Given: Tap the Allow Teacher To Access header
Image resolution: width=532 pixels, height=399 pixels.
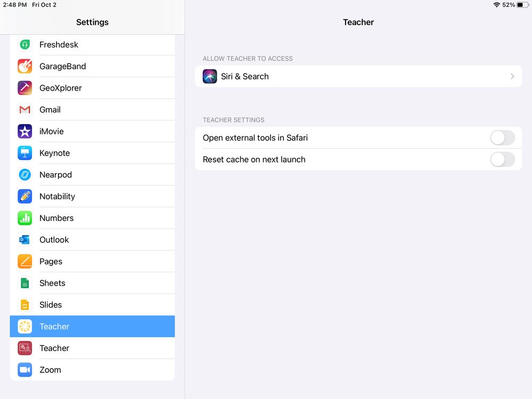Looking at the screenshot, I should pos(248,59).
